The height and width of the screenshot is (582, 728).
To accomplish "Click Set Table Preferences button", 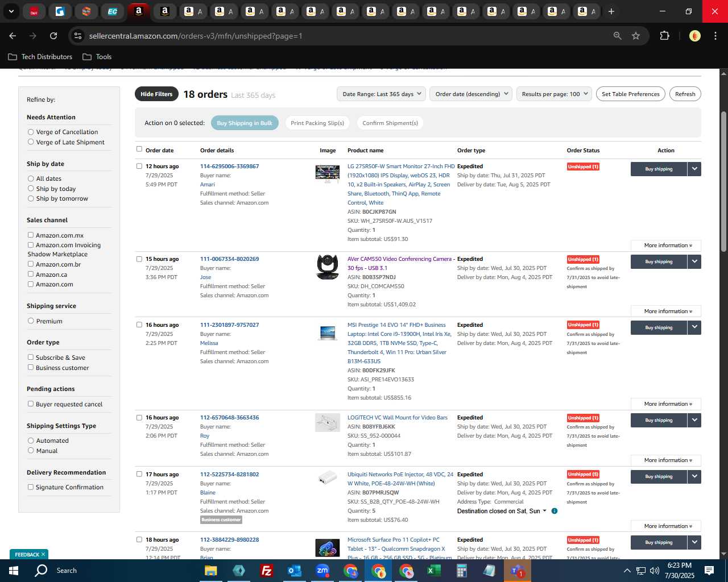I will click(x=631, y=94).
